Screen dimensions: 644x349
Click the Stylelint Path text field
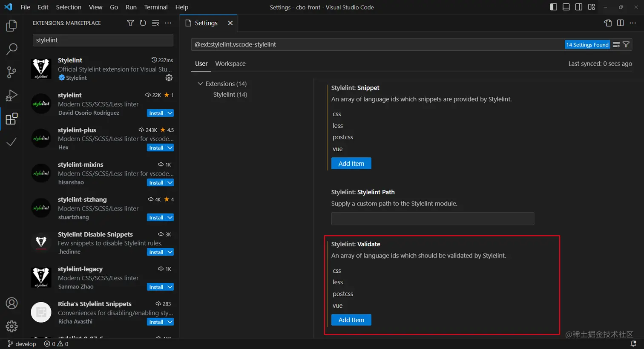[432, 219]
